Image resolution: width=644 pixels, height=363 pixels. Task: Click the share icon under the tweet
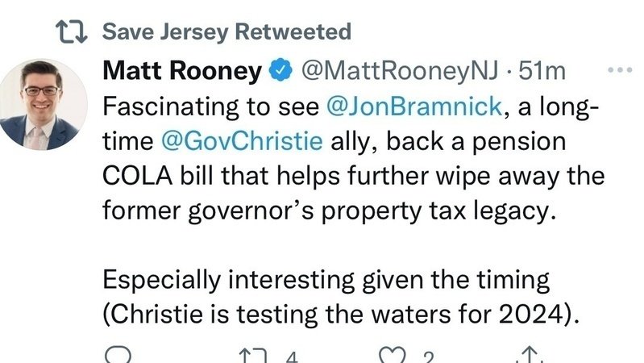[529, 356]
